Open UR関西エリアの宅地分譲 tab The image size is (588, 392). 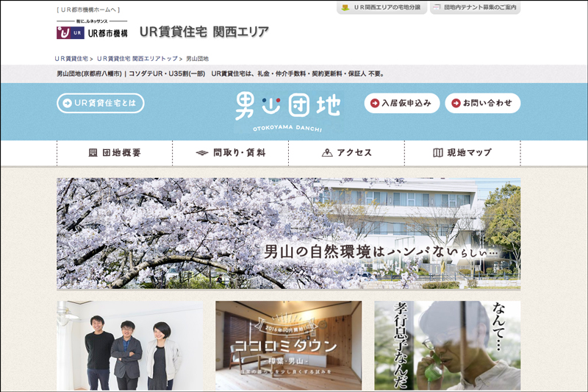[x=381, y=7]
